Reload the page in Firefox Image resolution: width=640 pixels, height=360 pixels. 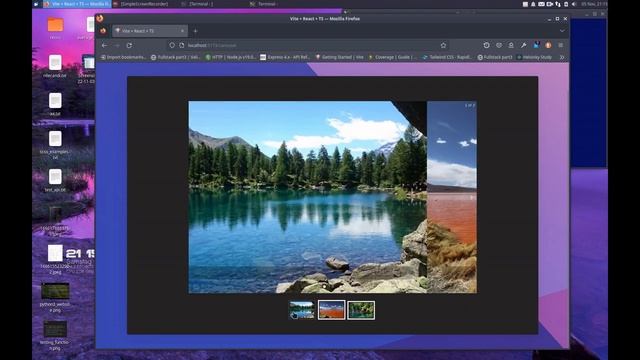click(129, 45)
